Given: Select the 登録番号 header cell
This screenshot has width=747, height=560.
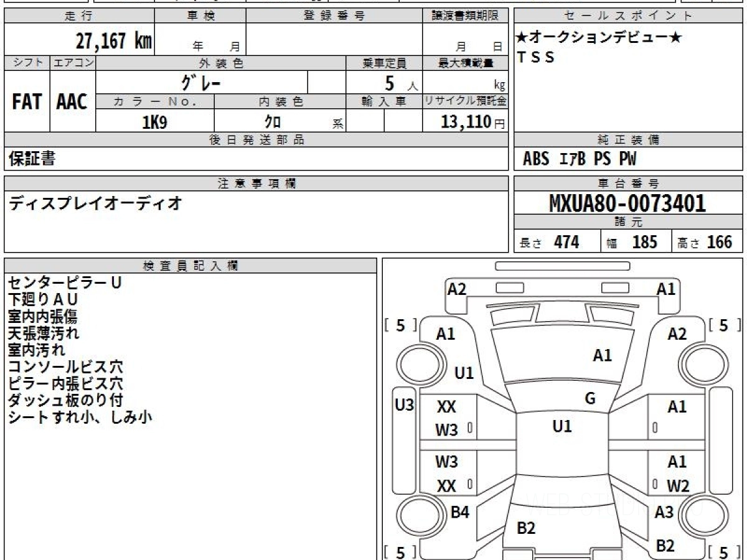Looking at the screenshot, I should click(x=334, y=16).
